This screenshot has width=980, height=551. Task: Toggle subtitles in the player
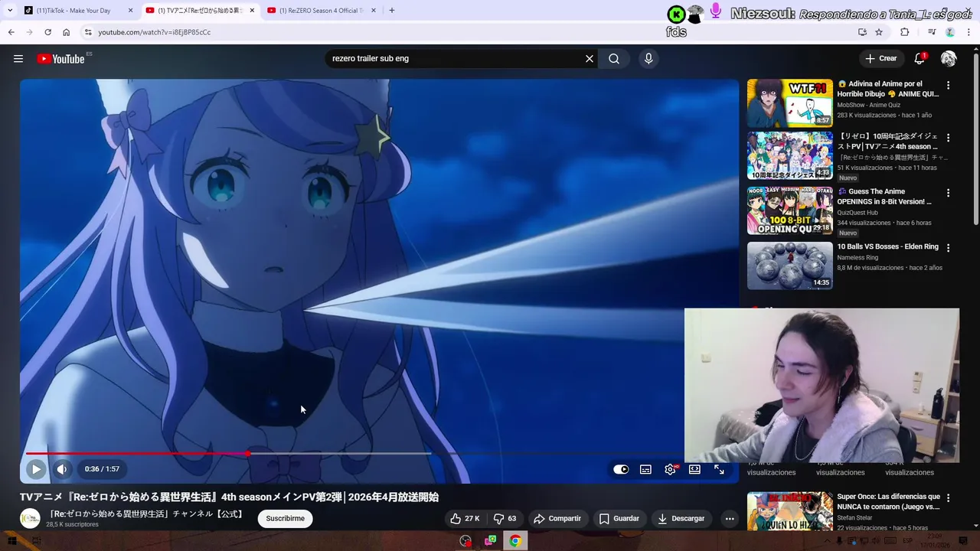click(645, 470)
